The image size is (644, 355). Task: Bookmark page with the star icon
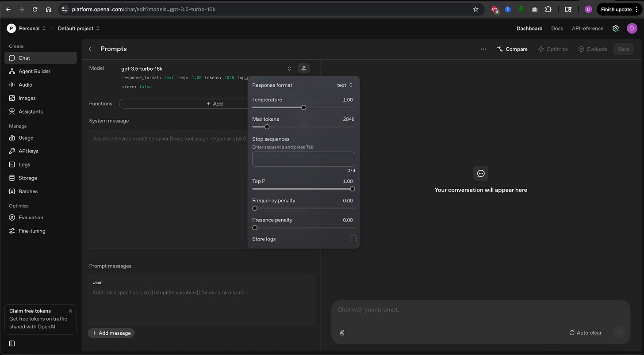pyautogui.click(x=476, y=9)
